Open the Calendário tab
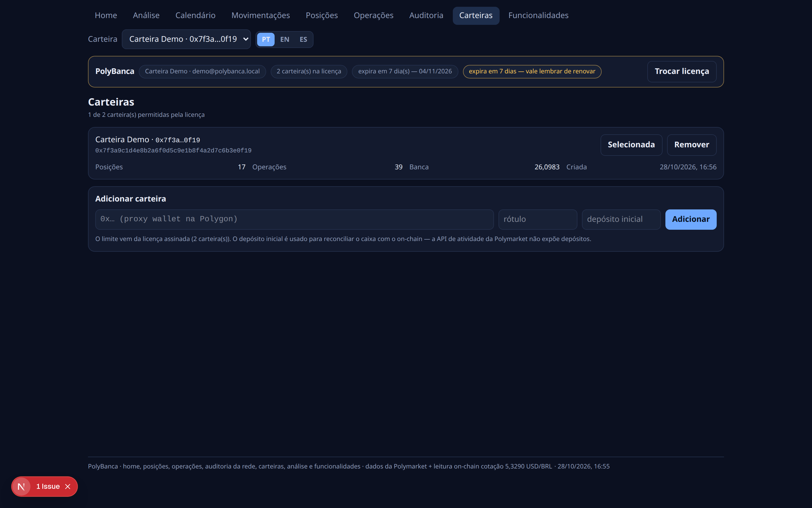The image size is (812, 508). (195, 16)
